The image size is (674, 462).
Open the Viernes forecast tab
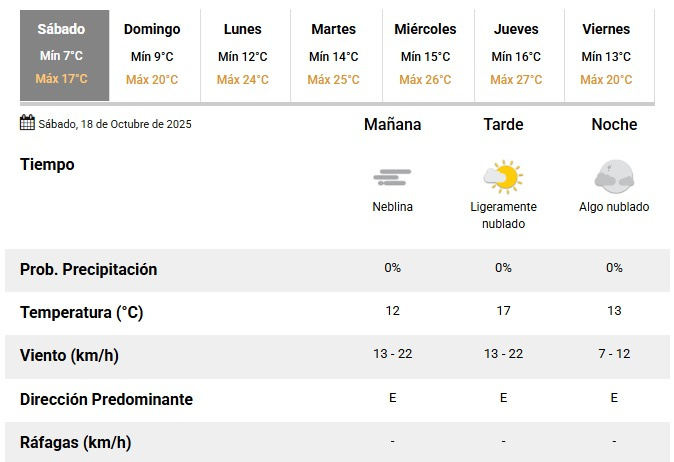click(606, 54)
